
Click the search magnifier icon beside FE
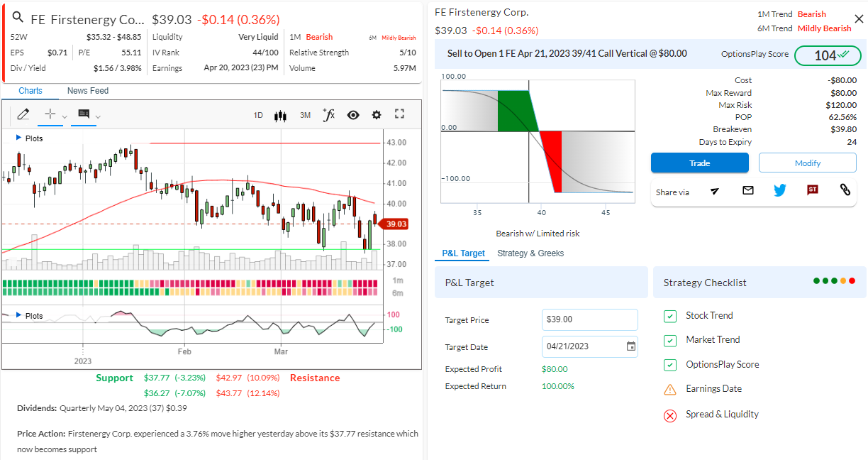point(18,18)
